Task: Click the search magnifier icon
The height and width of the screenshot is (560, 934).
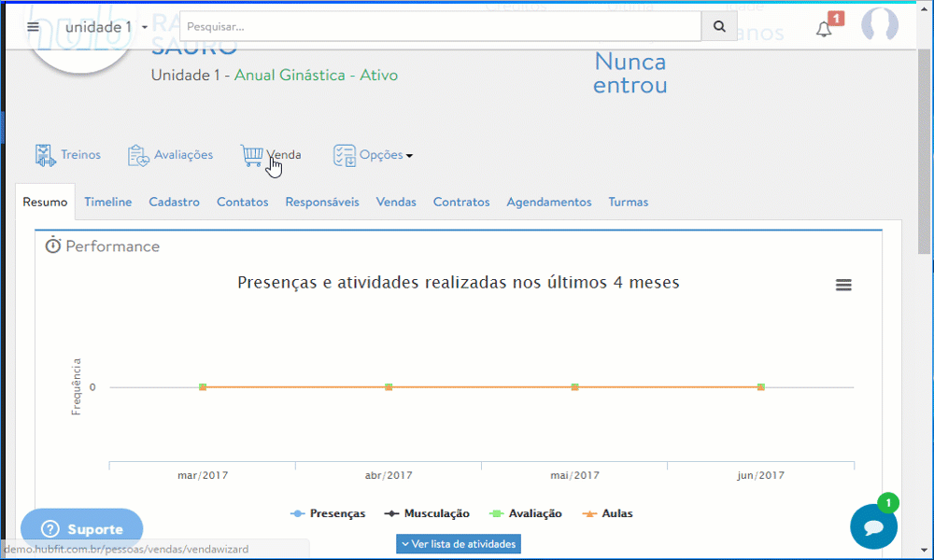Action: [718, 26]
